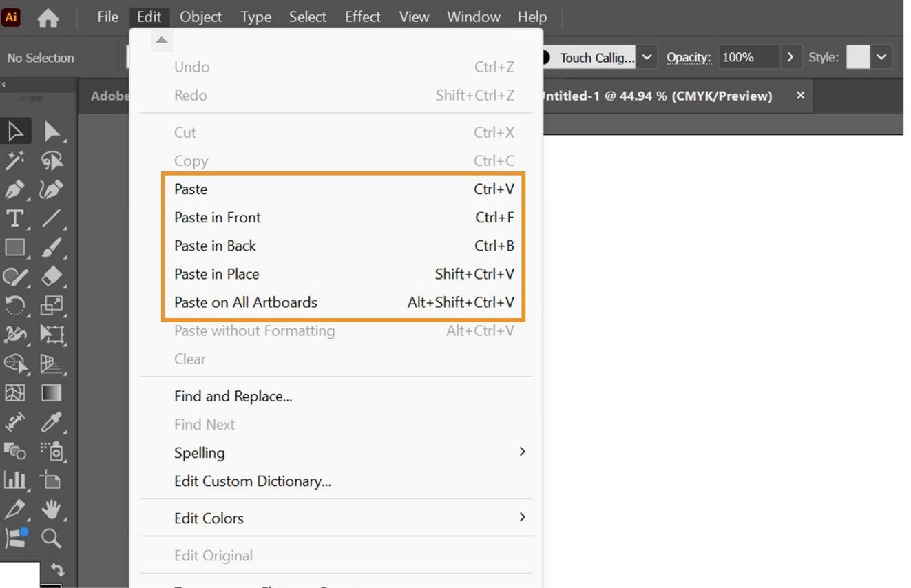Expand the brush definition dropdown
Image resolution: width=911 pixels, height=588 pixels.
tap(646, 57)
